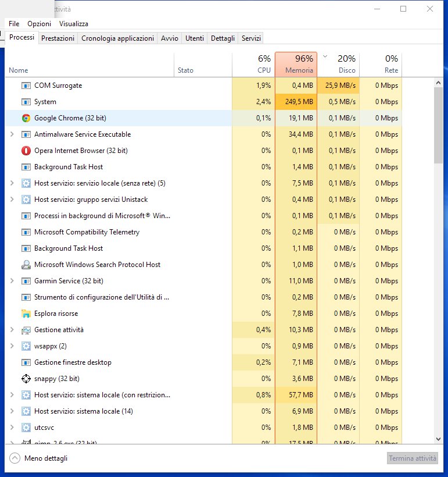This screenshot has height=477, width=448.
Task: Click the System process icon
Action: pyautogui.click(x=26, y=102)
